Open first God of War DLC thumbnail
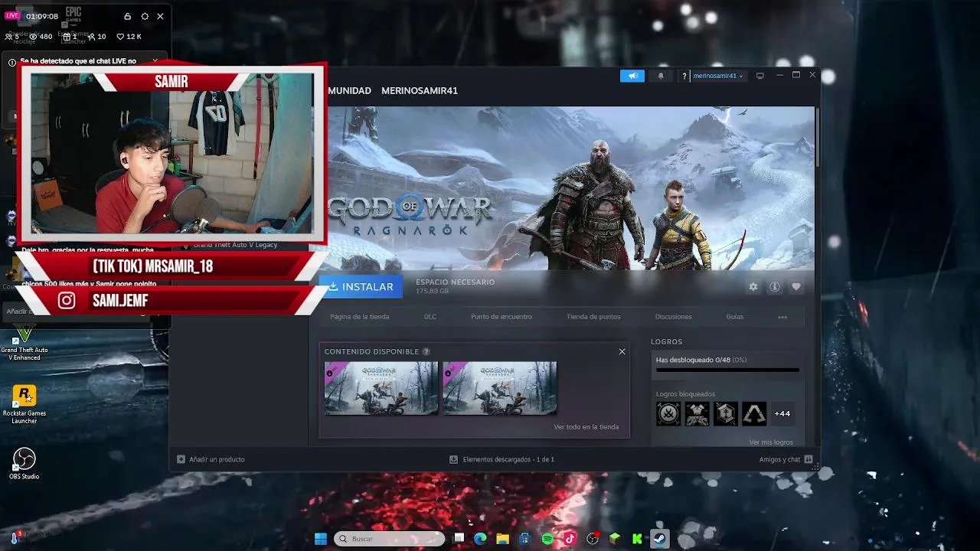Screen dimensions: 980x551 pos(381,388)
